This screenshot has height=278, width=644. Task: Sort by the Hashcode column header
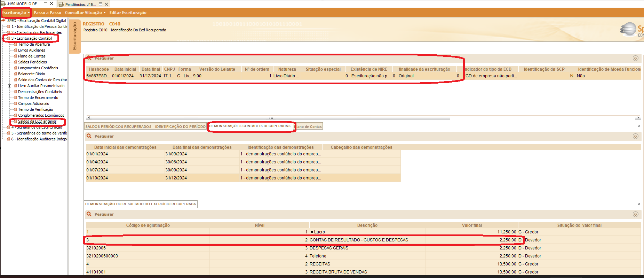[x=99, y=69]
